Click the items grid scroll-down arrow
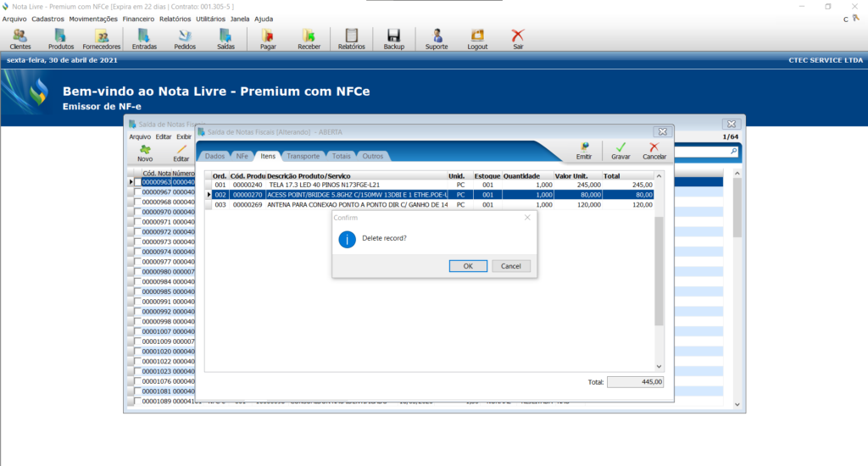The image size is (868, 466). (659, 366)
